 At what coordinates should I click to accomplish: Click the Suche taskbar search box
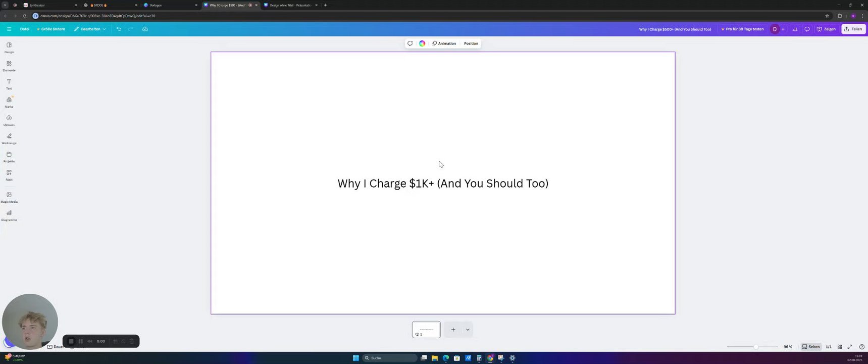click(x=390, y=358)
